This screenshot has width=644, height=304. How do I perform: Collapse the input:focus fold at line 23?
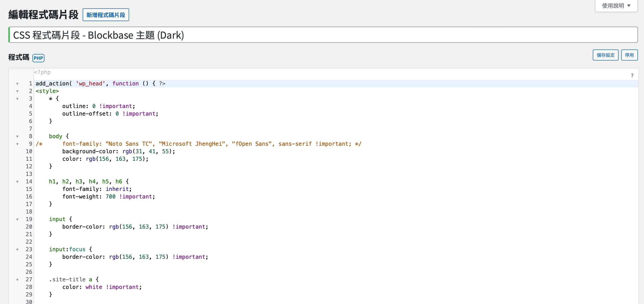(17, 249)
